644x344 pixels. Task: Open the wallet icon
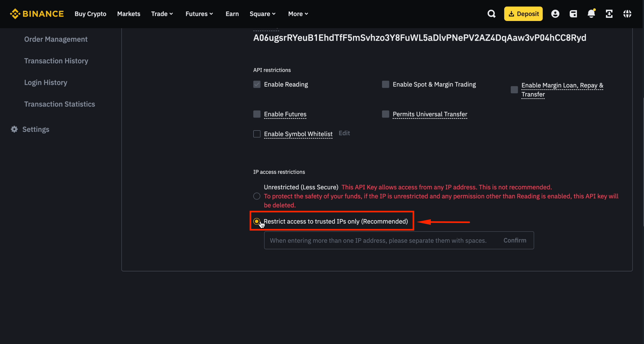[x=573, y=14]
